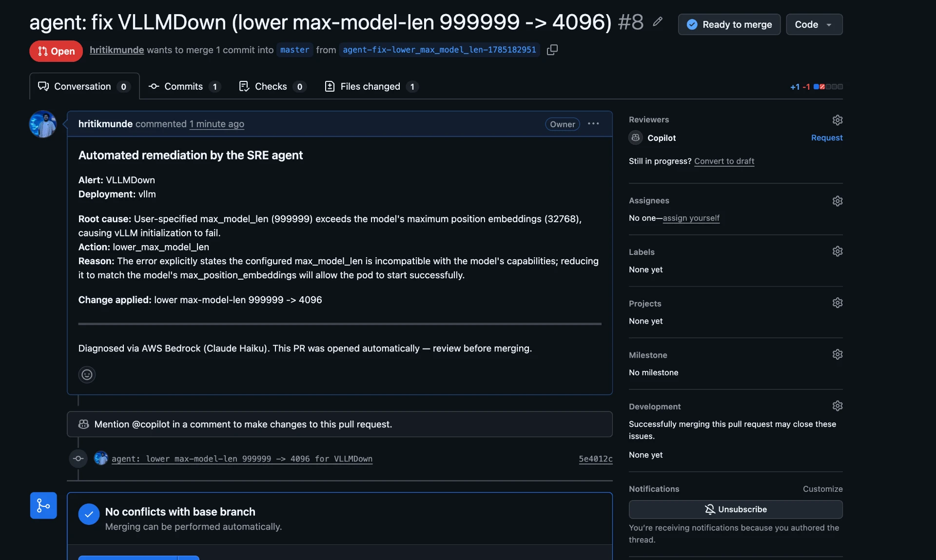Open the comment three-dot options menu

(x=593, y=124)
